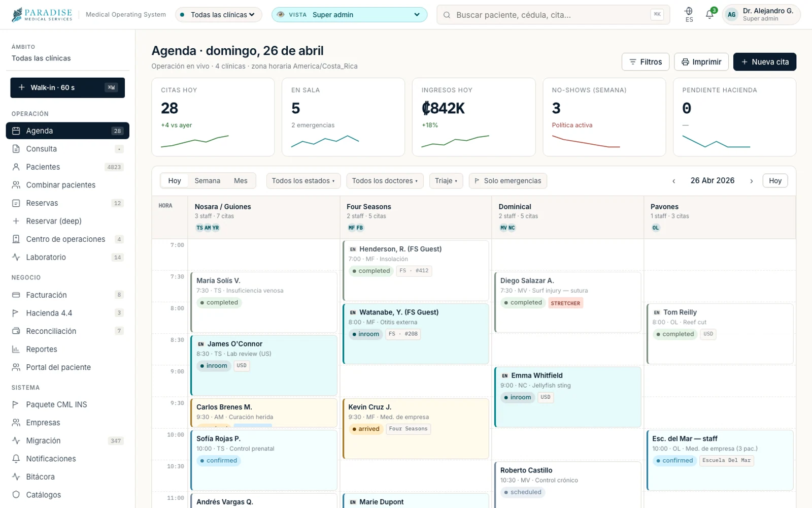This screenshot has width=812, height=508.
Task: Open Vista Super admin role dropdown
Action: tap(350, 15)
